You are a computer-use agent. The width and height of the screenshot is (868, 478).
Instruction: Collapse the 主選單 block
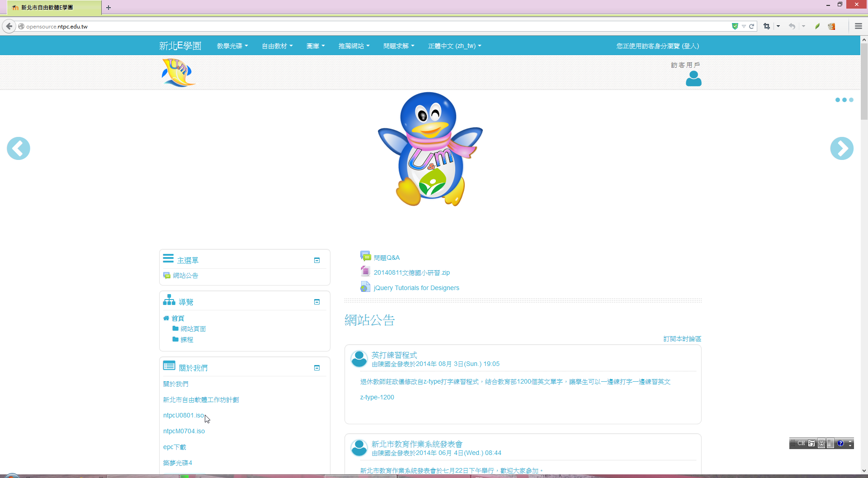click(317, 260)
